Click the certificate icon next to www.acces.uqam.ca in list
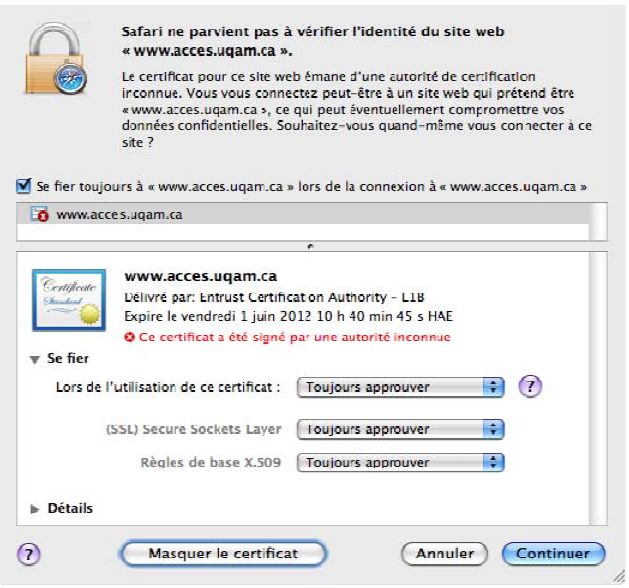This screenshot has height=588, width=629. [x=39, y=214]
